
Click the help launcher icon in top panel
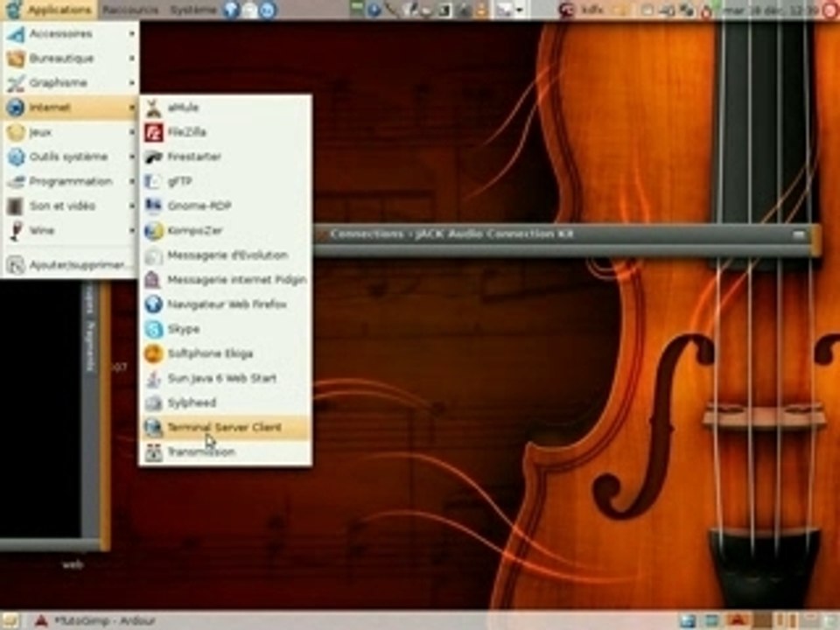click(268, 10)
